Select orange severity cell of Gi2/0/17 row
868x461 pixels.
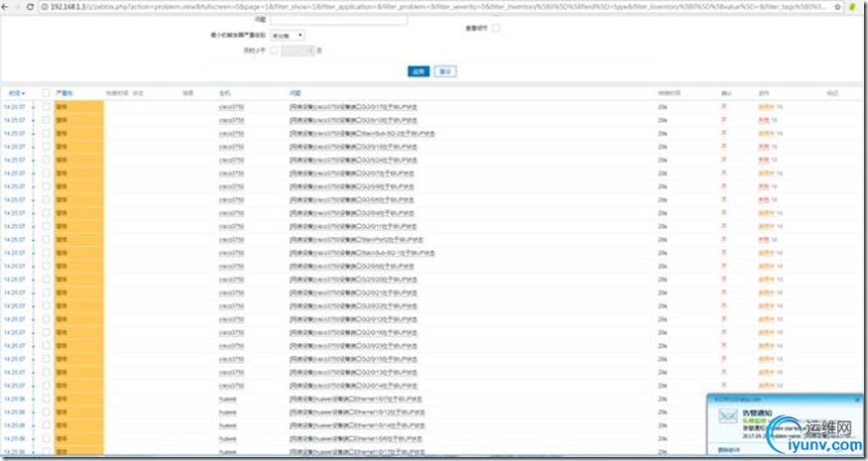click(79, 107)
